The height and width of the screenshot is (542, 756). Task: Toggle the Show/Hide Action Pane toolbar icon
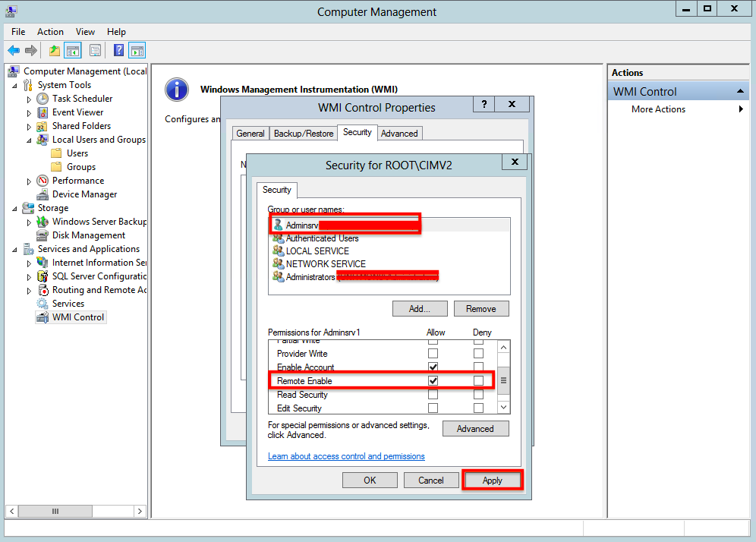coord(137,50)
